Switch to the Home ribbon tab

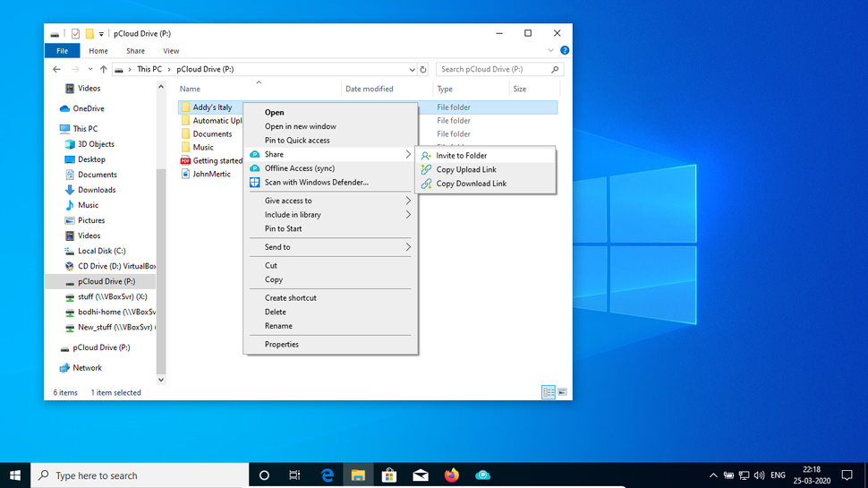(x=98, y=51)
